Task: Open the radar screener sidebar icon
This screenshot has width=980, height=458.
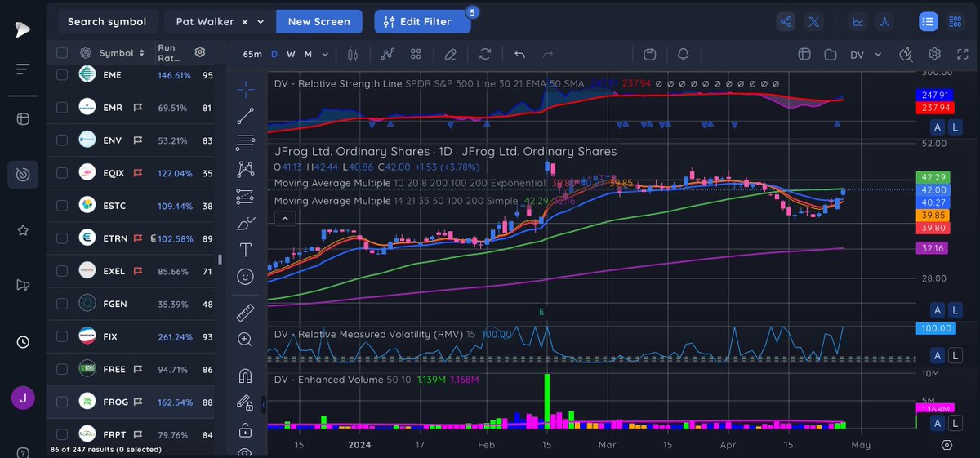Action: pyautogui.click(x=23, y=175)
